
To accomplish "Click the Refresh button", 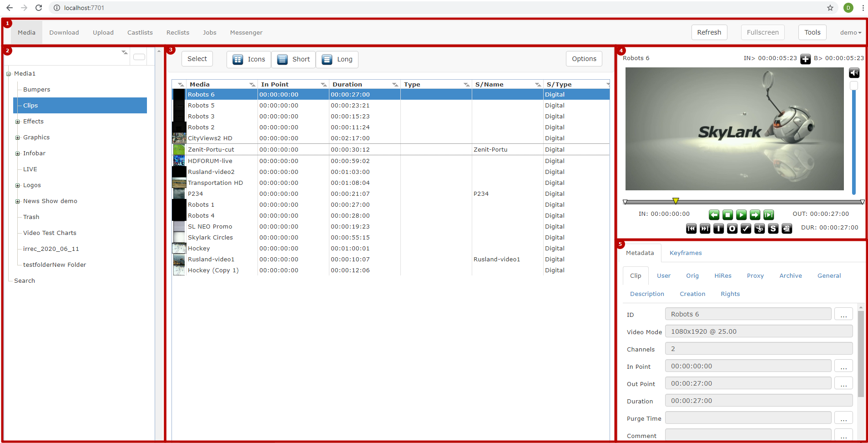I will [709, 32].
